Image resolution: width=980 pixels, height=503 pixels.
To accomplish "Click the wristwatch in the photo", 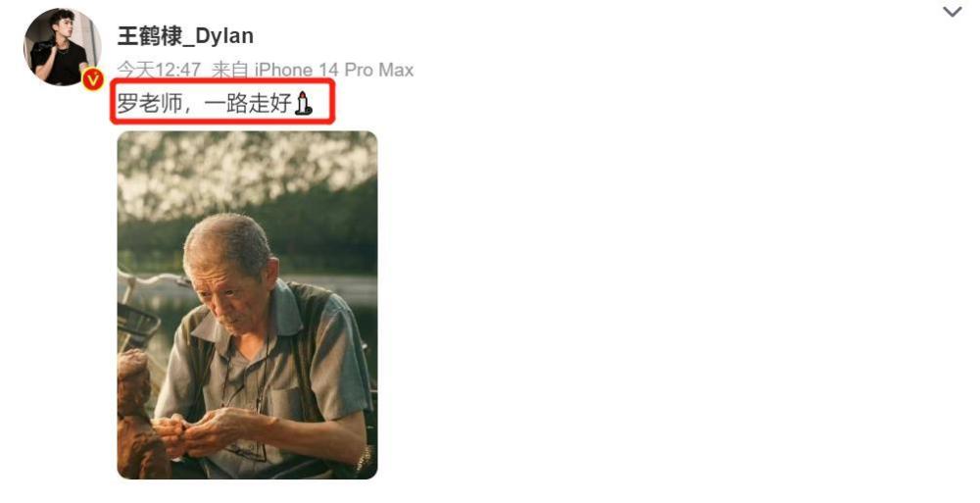I will tap(365, 459).
